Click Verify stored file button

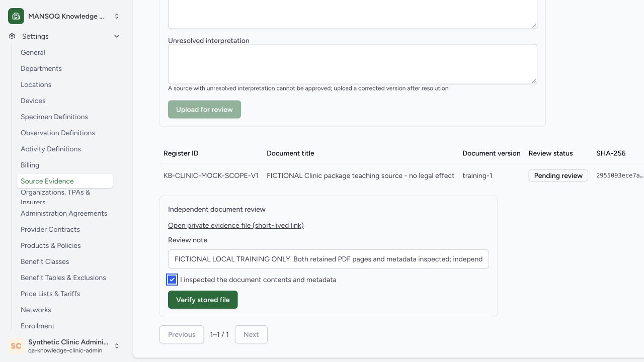coord(203,300)
